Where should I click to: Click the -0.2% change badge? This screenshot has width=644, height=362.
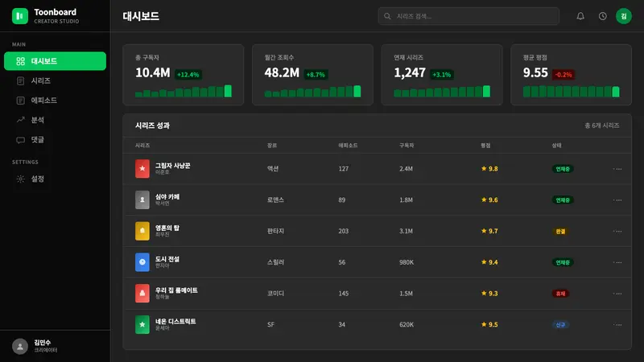(x=563, y=75)
